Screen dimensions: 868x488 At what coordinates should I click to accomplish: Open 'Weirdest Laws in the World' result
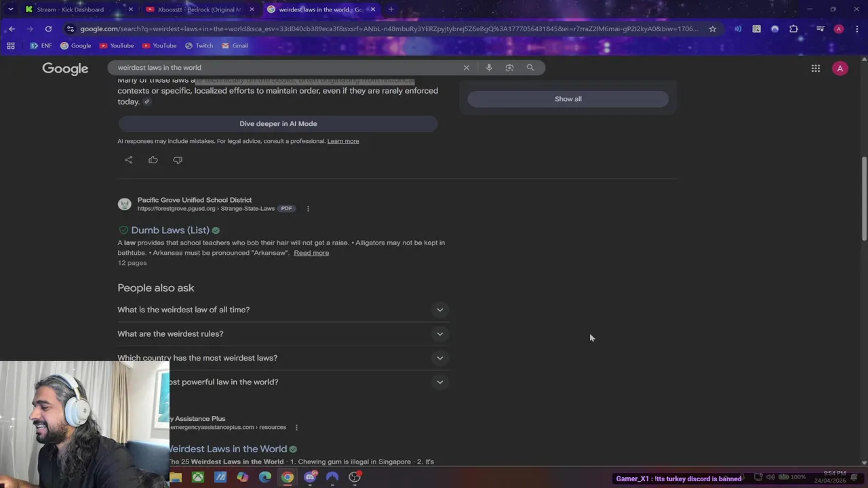pos(227,449)
